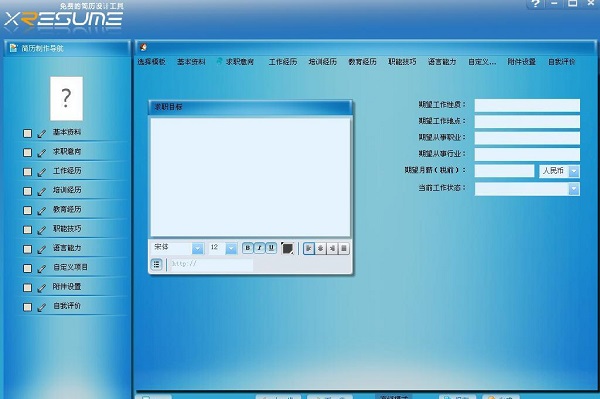600x399 pixels.
Task: Click the pencil edit icon for 教育经历
Action: click(41, 211)
